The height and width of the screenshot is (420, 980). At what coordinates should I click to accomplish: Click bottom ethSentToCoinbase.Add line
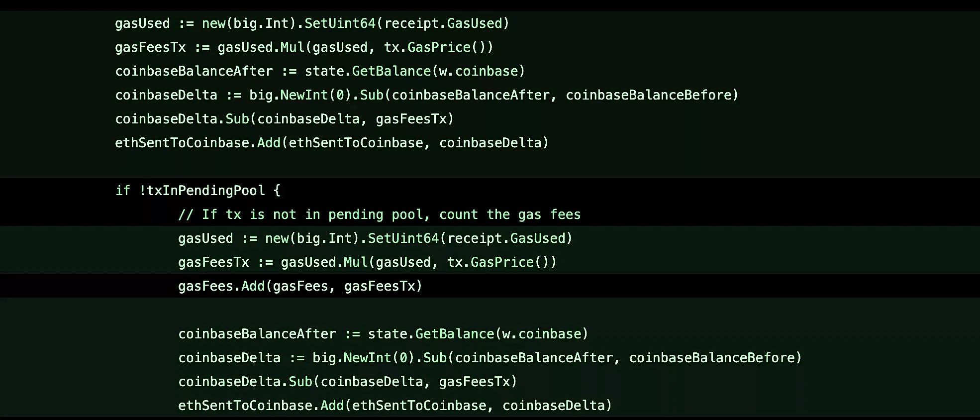pos(395,406)
